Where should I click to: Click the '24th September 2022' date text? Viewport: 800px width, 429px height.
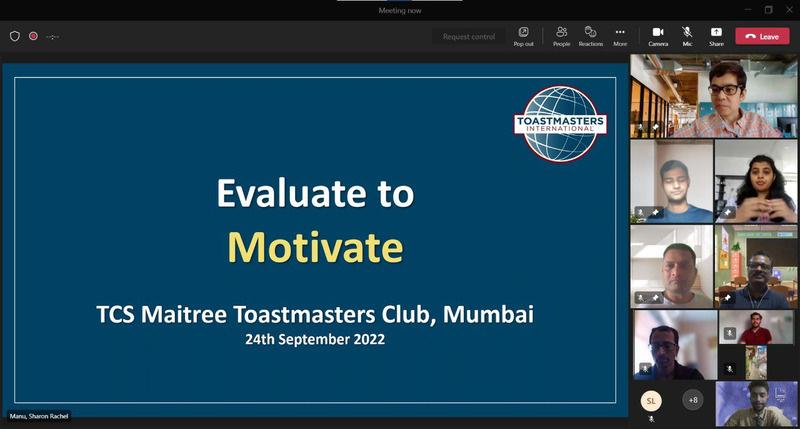(x=315, y=339)
